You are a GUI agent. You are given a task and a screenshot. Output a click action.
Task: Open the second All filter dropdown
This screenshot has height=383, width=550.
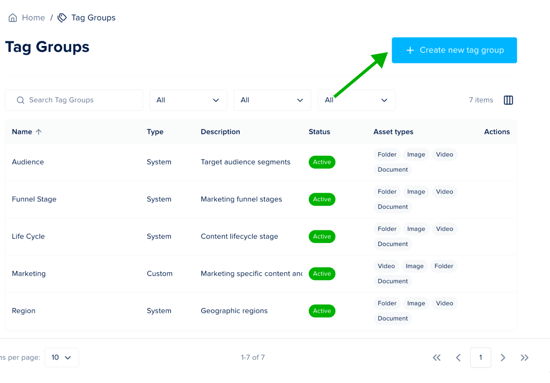[x=273, y=100]
